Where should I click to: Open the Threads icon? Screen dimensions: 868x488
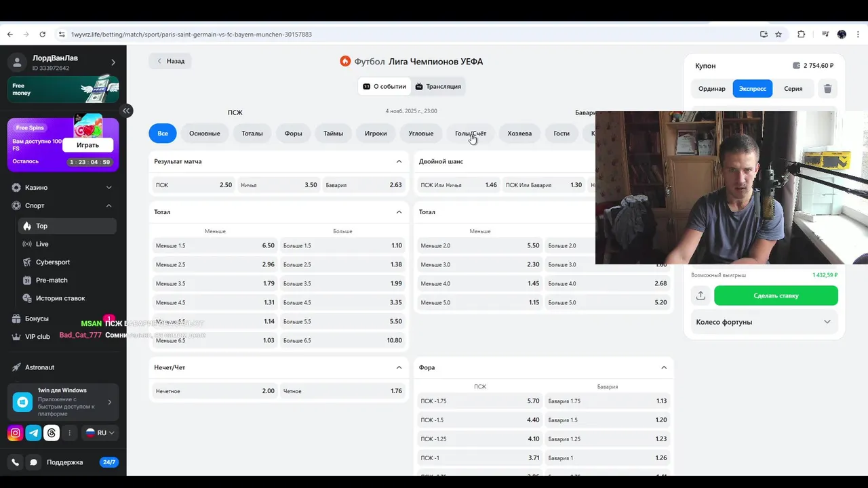pyautogui.click(x=52, y=433)
